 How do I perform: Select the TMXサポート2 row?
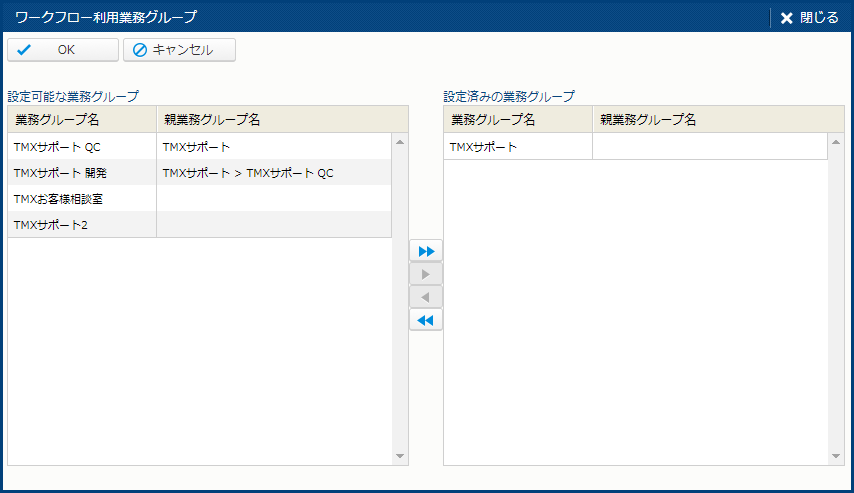click(82, 225)
